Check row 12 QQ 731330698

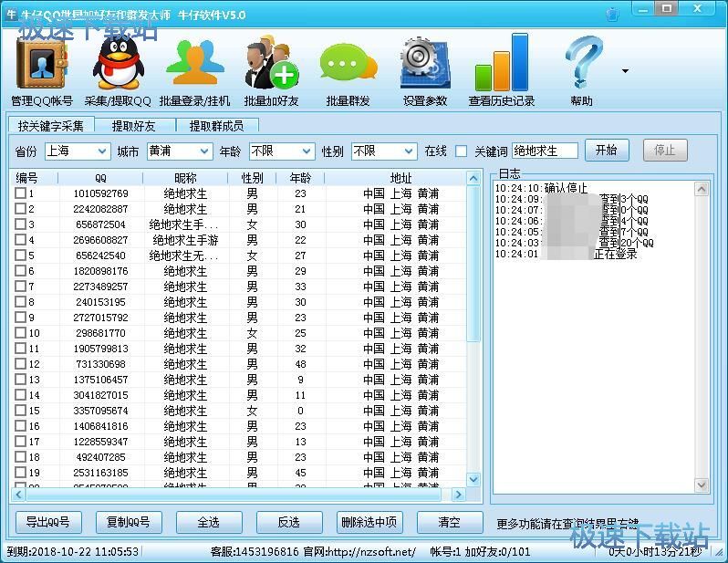click(x=20, y=364)
